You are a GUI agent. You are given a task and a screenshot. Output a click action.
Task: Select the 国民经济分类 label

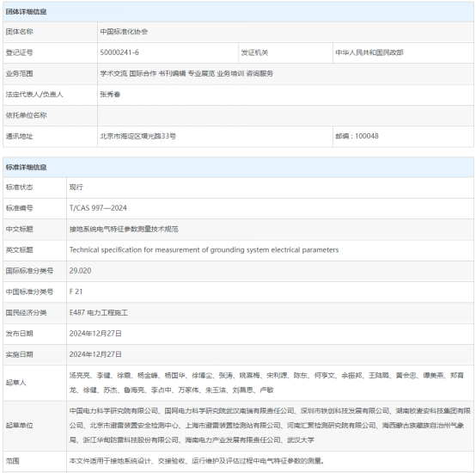pos(26,312)
